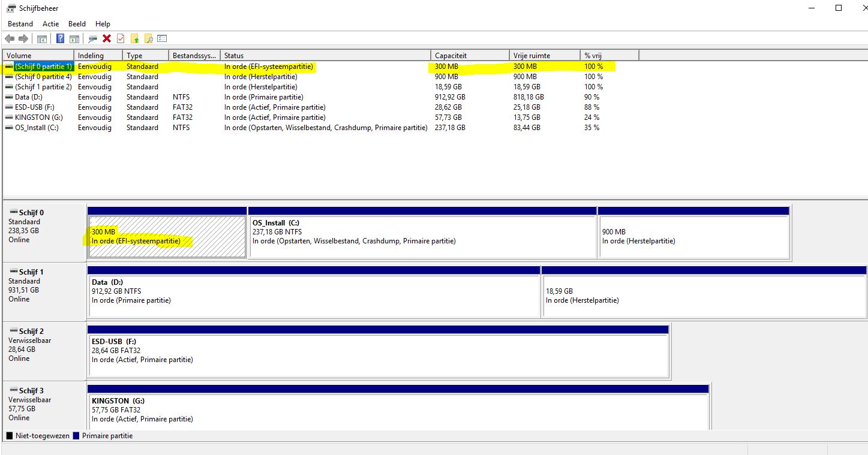Select the Data (D:) row in volume list
The height and width of the screenshot is (455, 868).
coord(30,97)
